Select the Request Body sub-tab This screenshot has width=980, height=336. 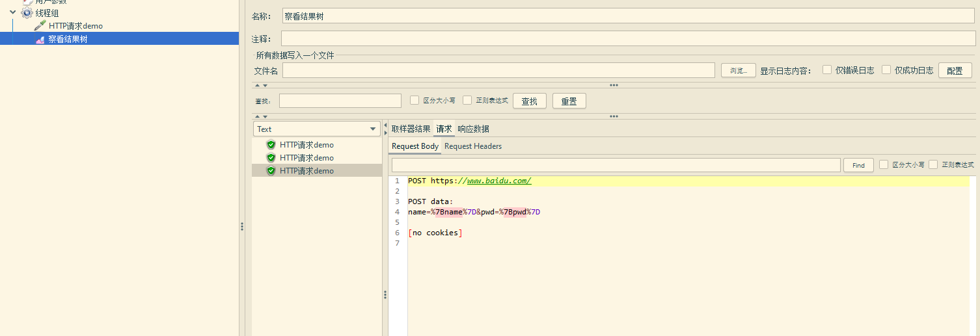pyautogui.click(x=415, y=146)
